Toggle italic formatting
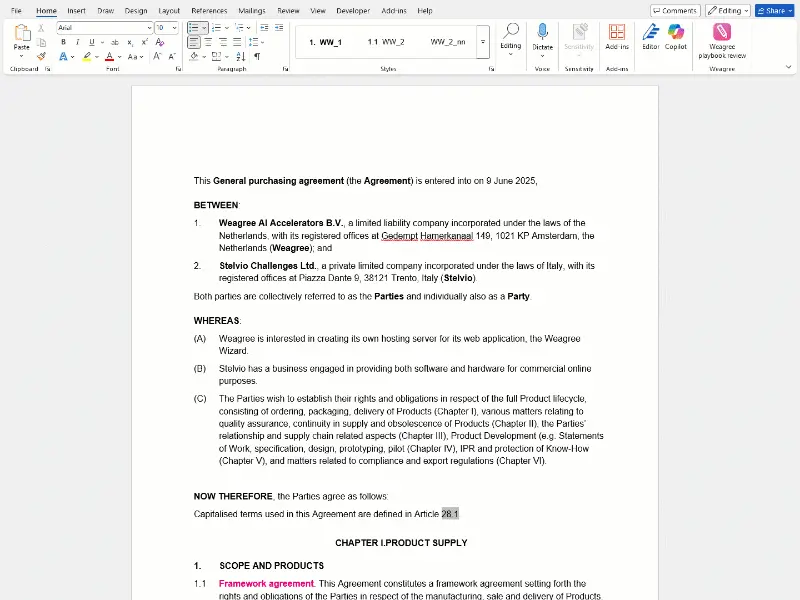Screen dimensions: 800x600 pyautogui.click(x=78, y=42)
